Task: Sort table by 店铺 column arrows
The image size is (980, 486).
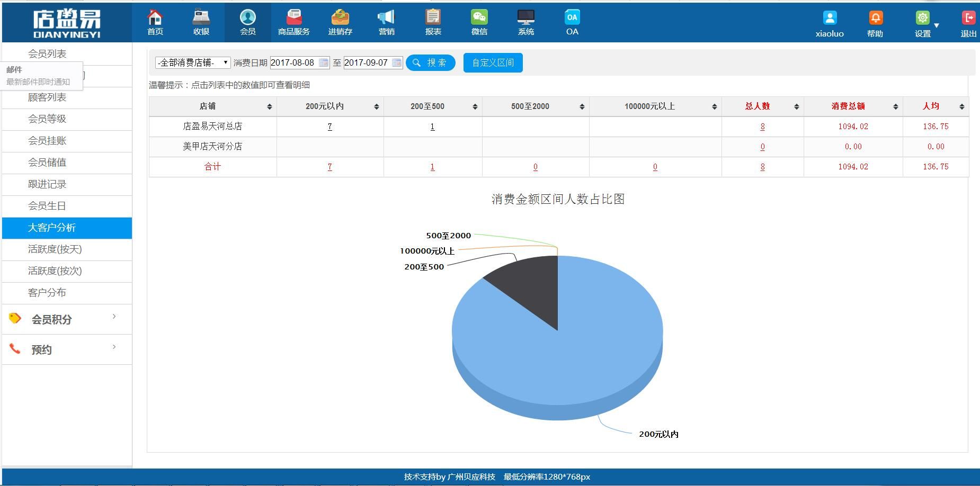Action: click(269, 107)
